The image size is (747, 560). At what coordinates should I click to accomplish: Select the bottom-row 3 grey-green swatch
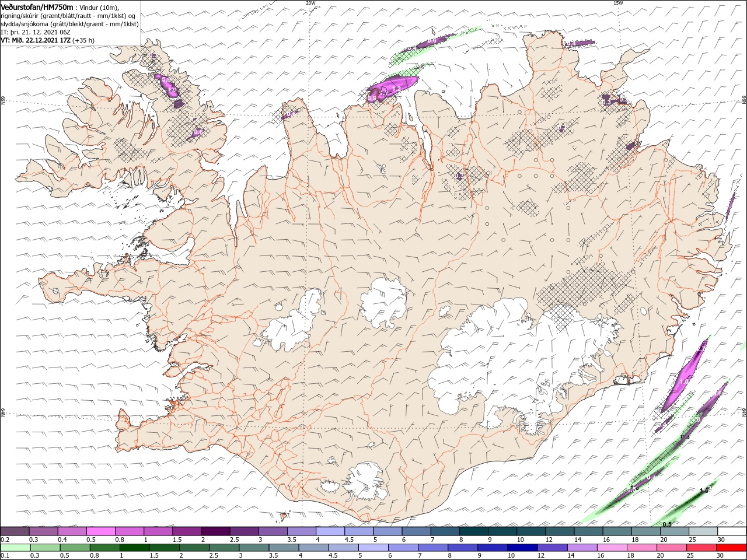[x=254, y=548]
